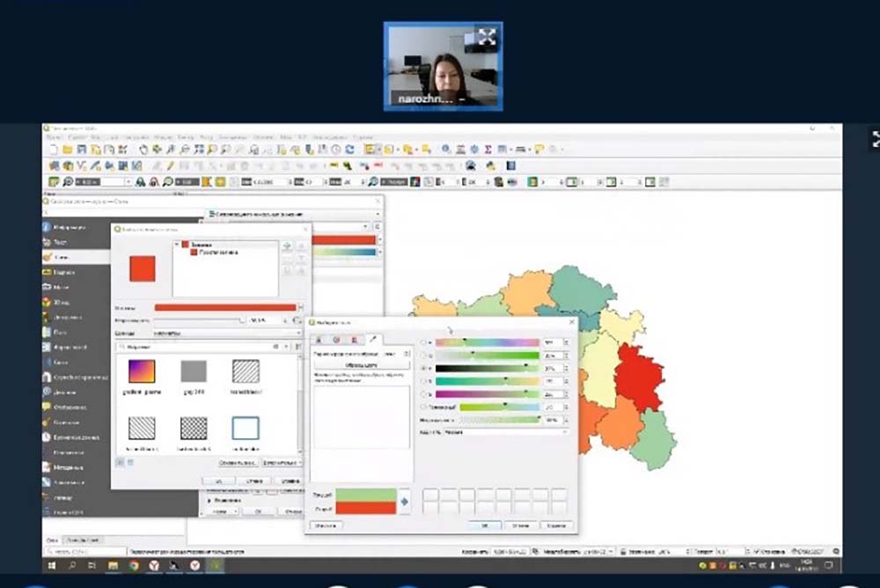Click the Refresh map icon
Screen dimensions: 880x588
350,150
